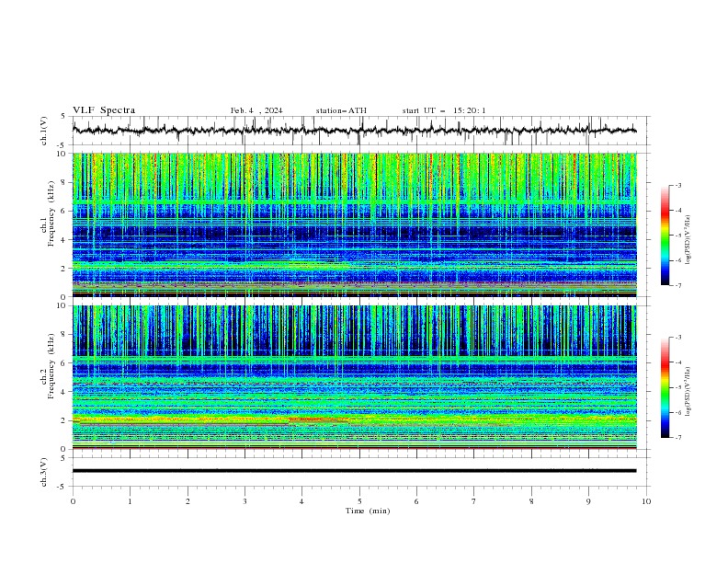Click time axis tick label "8"
The width and height of the screenshot is (728, 563).
coord(531,501)
